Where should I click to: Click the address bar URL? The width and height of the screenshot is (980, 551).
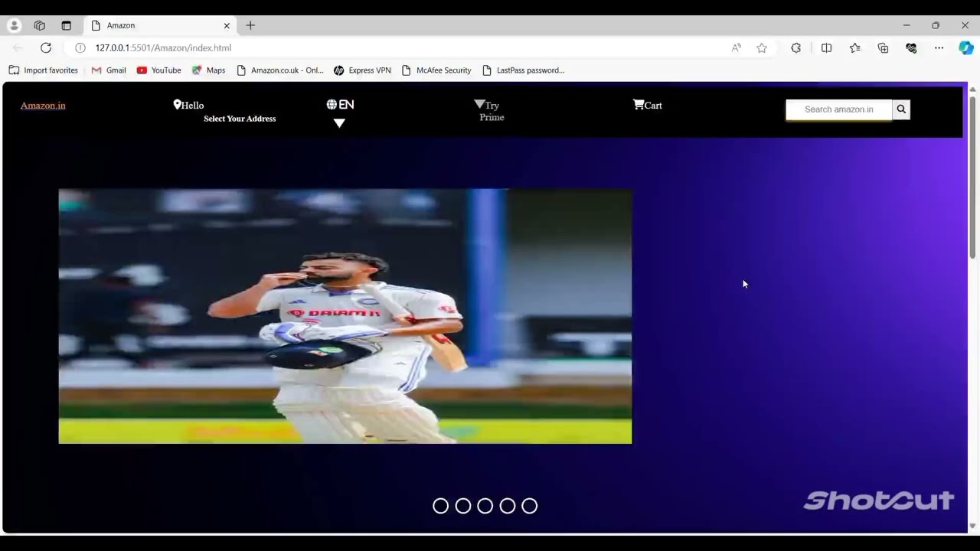[163, 47]
